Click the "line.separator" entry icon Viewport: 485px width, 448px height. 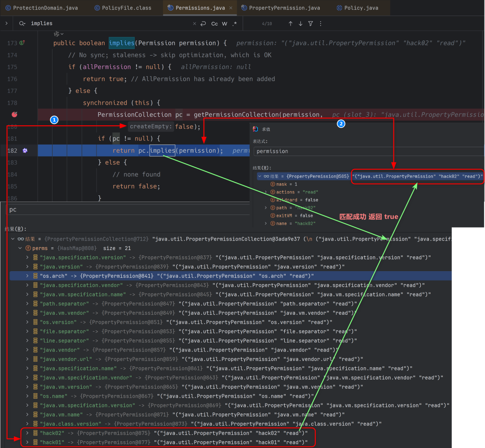click(35, 341)
